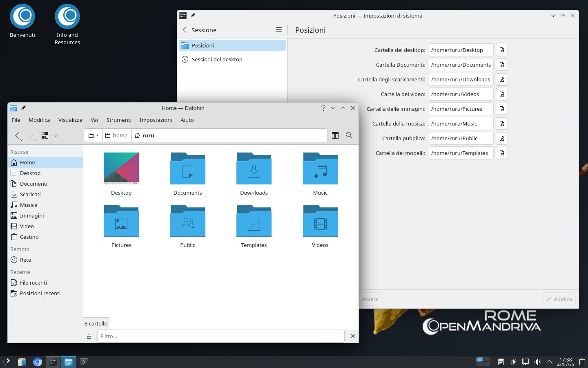Select Sessioni del desktop in sidebar
Viewport: 588px width, 368px height.
coord(217,59)
